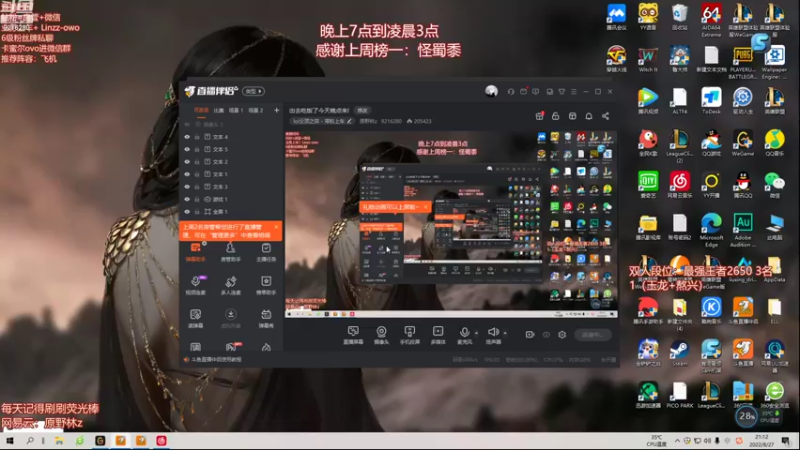
Task: Hide the 文本 2 source layer
Action: (x=187, y=162)
